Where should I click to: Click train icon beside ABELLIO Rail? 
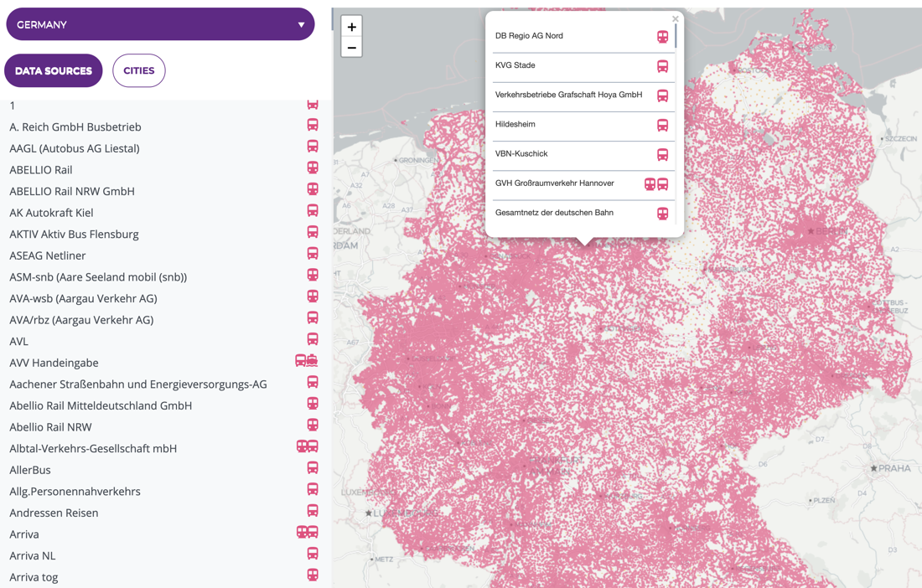(x=313, y=168)
